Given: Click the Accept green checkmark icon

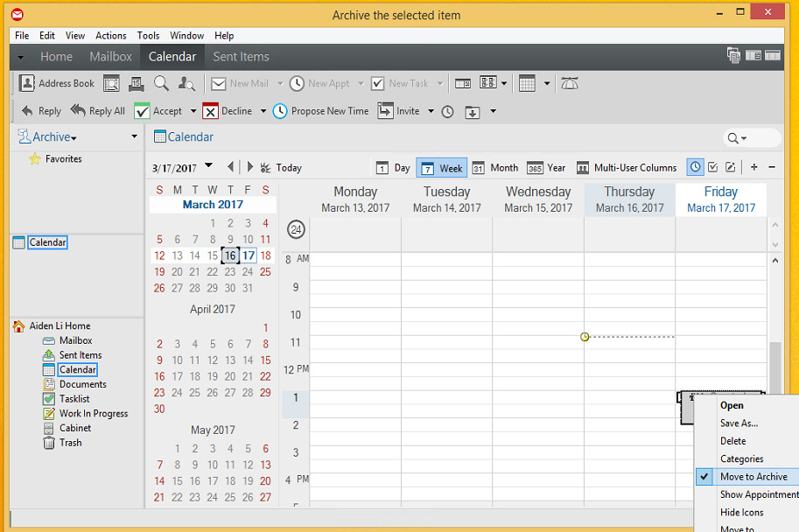Looking at the screenshot, I should 142,111.
